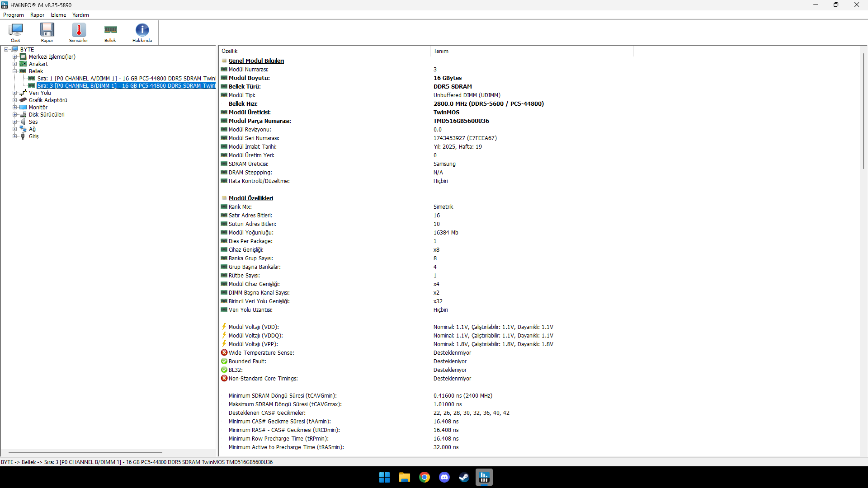This screenshot has height=488, width=868.
Task: Expand the Grafik Adaptörü tree node
Action: coord(15,100)
